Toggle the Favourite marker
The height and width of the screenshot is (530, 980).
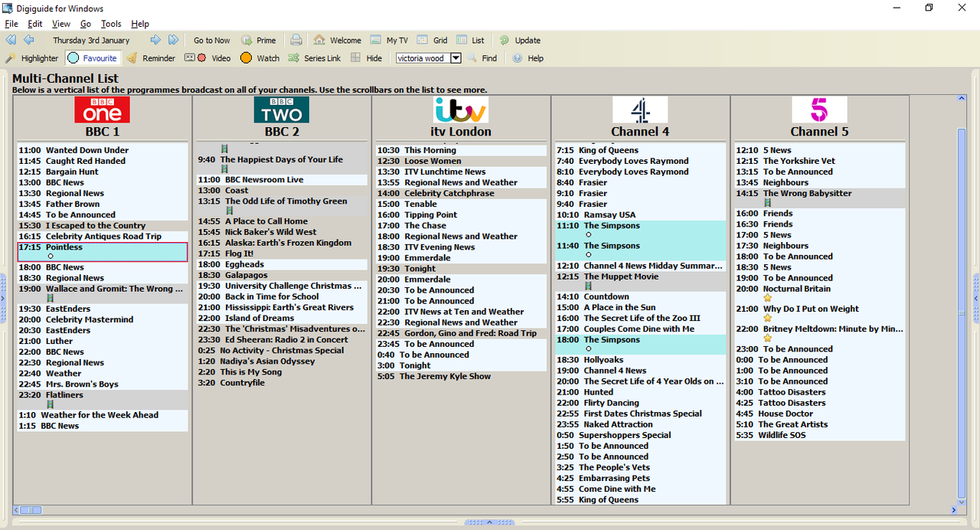point(93,57)
